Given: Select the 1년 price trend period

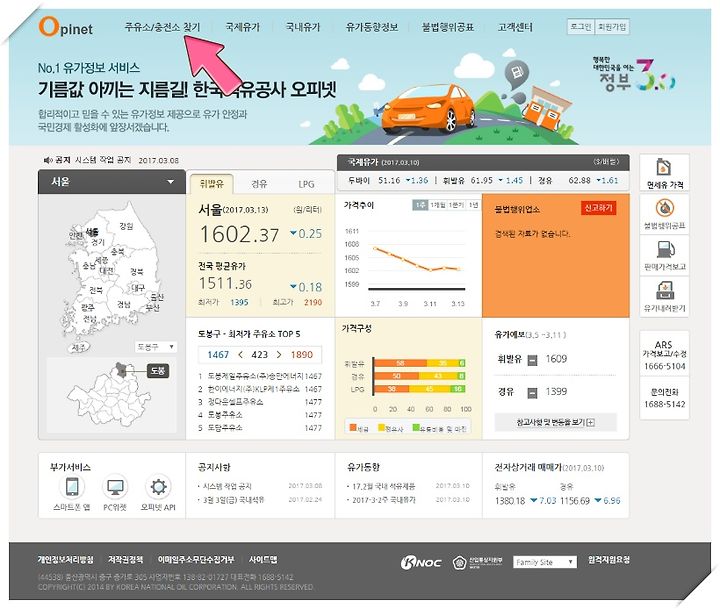Looking at the screenshot, I should tap(473, 205).
